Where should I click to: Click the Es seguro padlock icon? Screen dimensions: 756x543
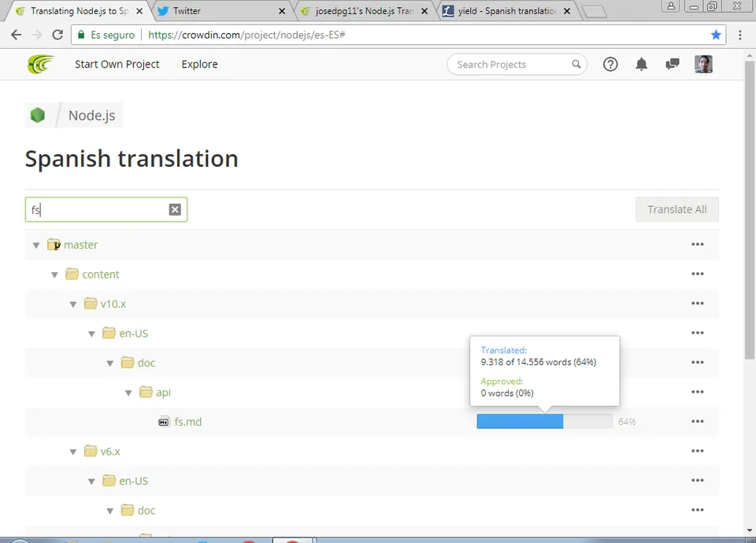tap(81, 35)
